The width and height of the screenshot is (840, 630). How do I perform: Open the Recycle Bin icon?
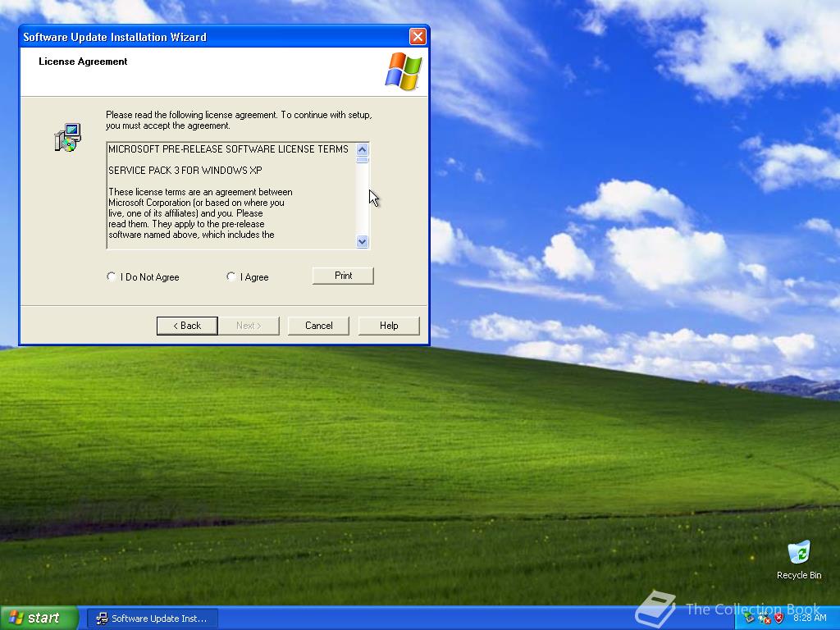click(x=799, y=561)
